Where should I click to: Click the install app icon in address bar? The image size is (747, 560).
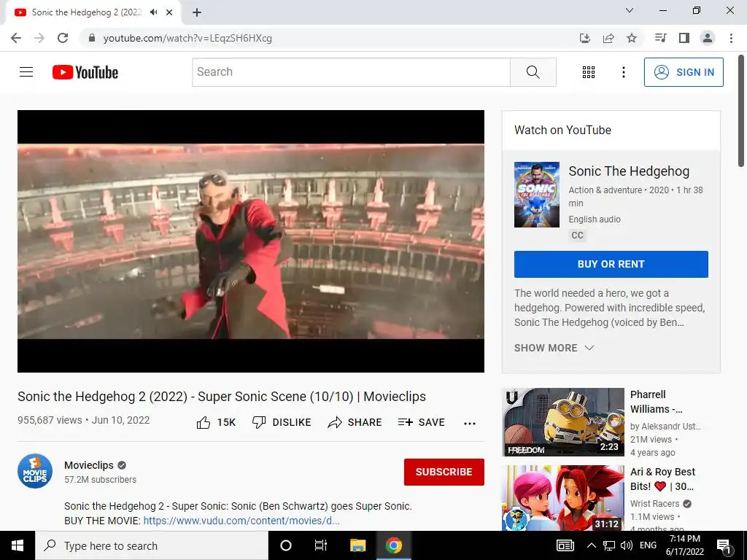click(584, 38)
